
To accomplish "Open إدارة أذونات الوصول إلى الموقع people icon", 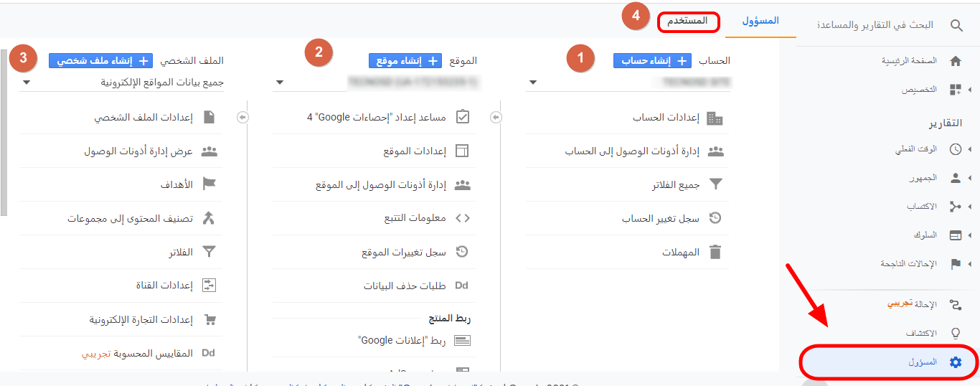I will click(x=463, y=185).
